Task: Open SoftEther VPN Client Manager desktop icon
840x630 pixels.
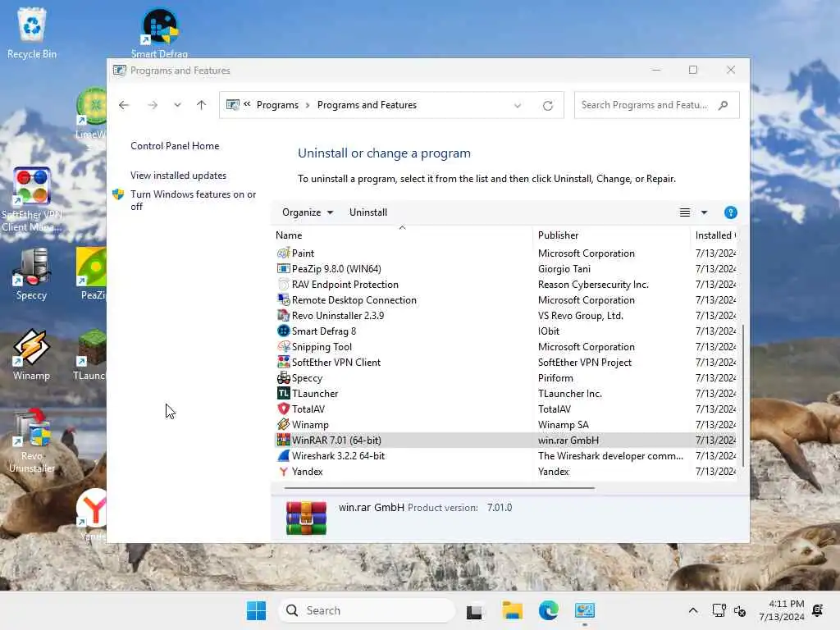Action: coord(32,199)
